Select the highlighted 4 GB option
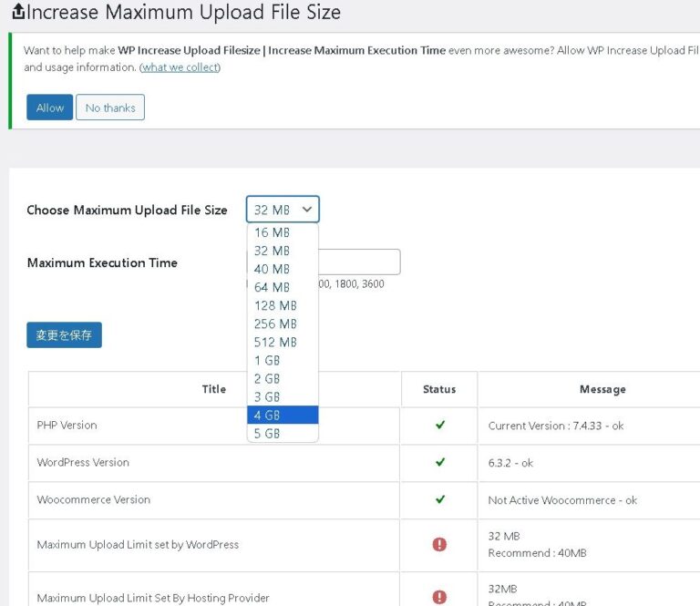The width and height of the screenshot is (700, 606). pos(267,416)
